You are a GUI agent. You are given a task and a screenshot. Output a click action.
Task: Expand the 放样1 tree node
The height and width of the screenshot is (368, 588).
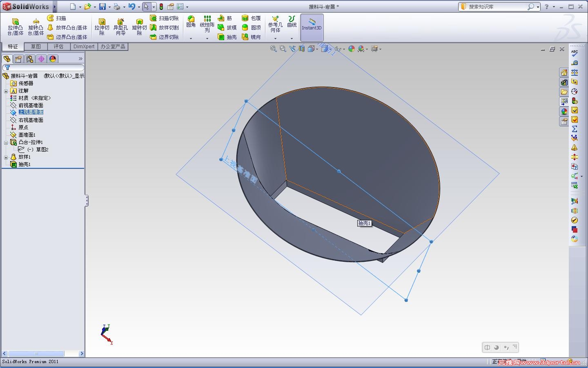pyautogui.click(x=6, y=157)
